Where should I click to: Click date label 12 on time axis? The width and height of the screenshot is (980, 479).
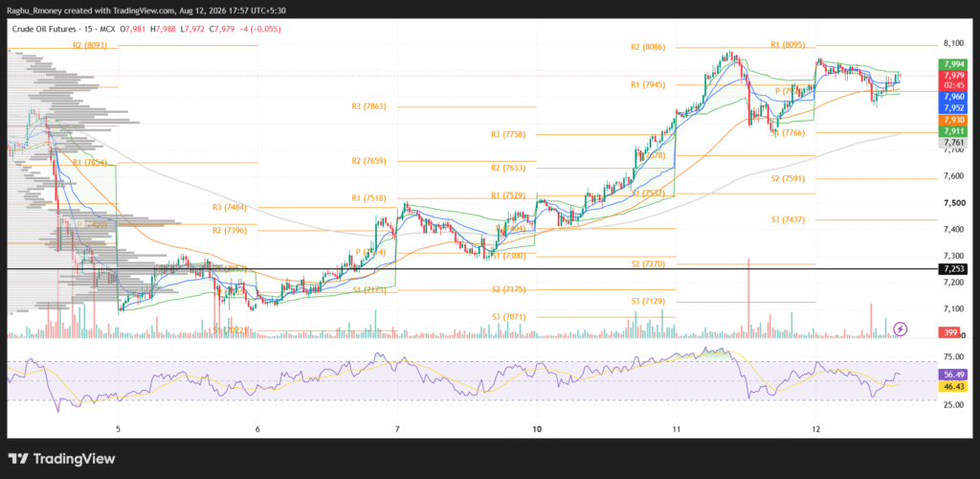coord(815,429)
